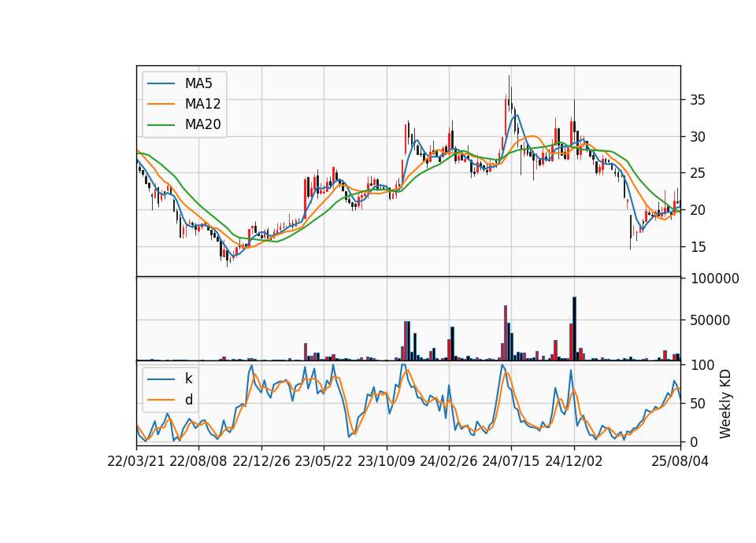Click the price axis label 35
The image size is (756, 543).
tap(698, 100)
